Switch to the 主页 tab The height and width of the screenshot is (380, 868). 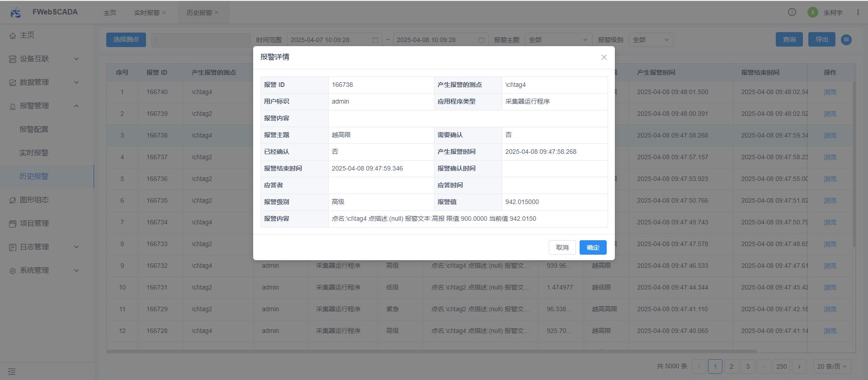click(x=110, y=13)
